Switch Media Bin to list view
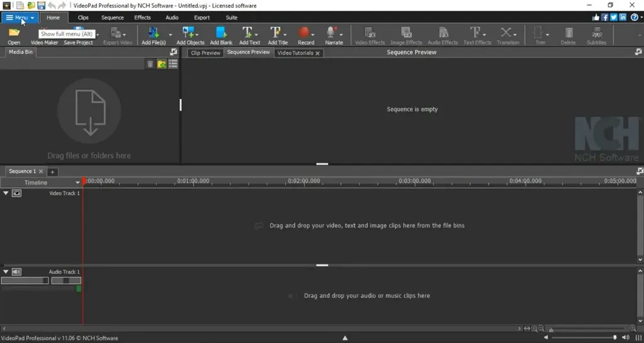Screen dimensions: 644x343 173,64
